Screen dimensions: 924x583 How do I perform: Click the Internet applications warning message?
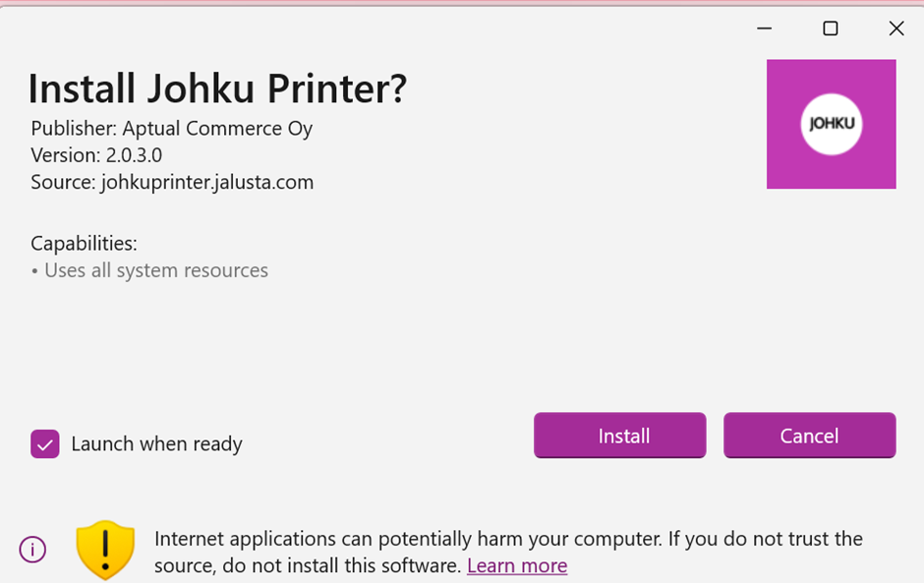(x=508, y=553)
